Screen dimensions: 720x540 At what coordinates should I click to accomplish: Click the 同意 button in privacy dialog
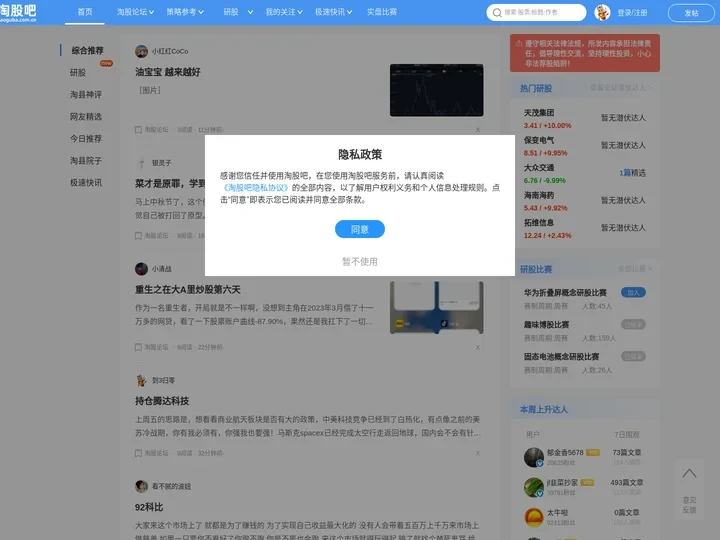point(360,229)
